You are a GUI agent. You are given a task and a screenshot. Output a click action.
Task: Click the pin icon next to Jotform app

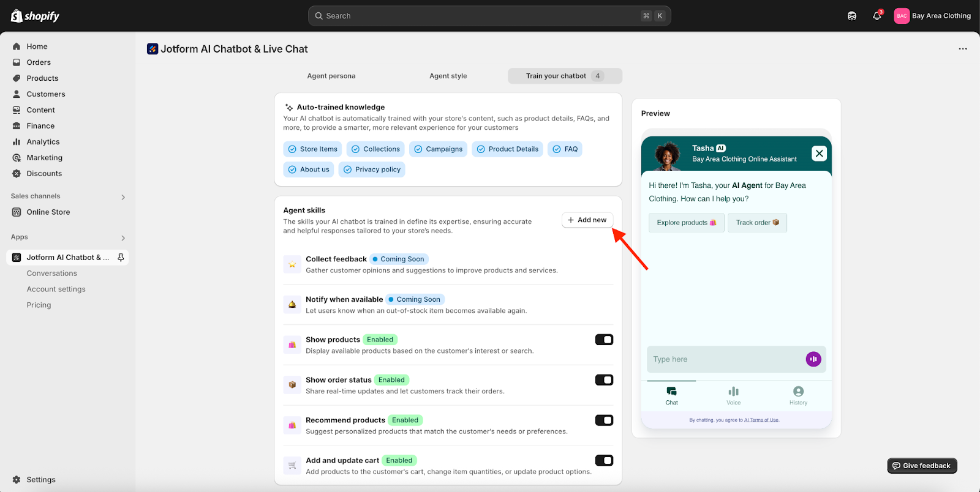point(121,258)
